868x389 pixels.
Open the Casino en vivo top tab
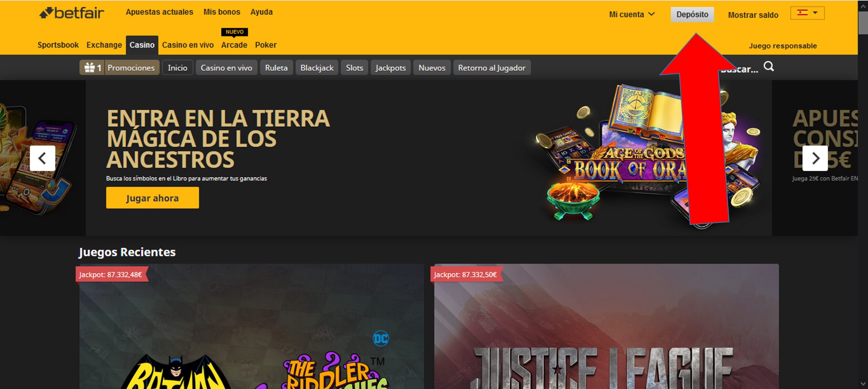tap(188, 45)
